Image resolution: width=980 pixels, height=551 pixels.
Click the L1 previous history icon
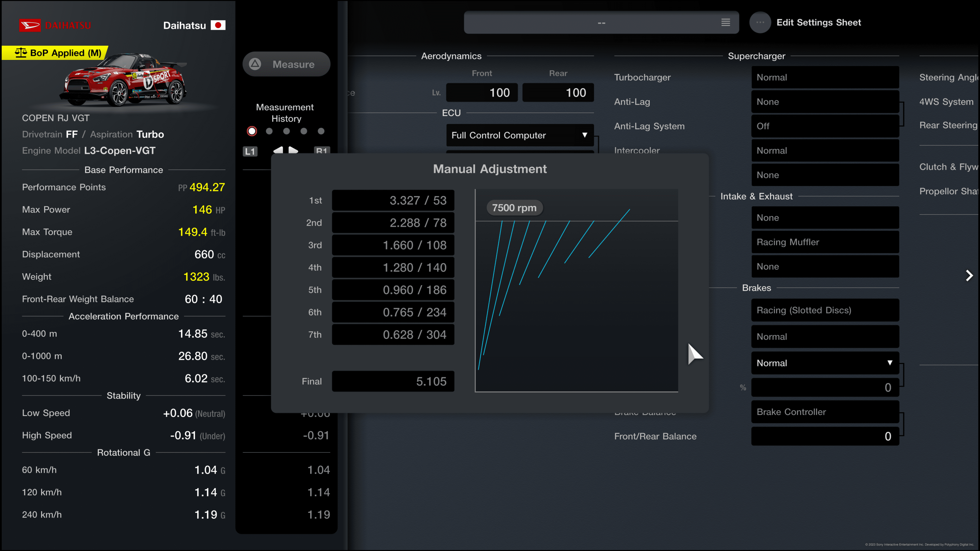click(x=250, y=151)
